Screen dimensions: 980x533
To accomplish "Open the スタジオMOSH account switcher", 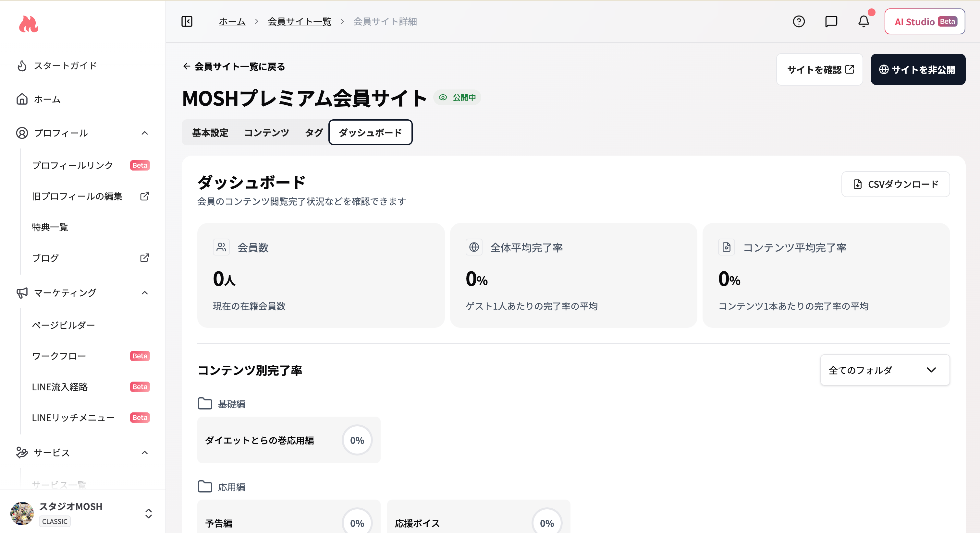I will 148,513.
